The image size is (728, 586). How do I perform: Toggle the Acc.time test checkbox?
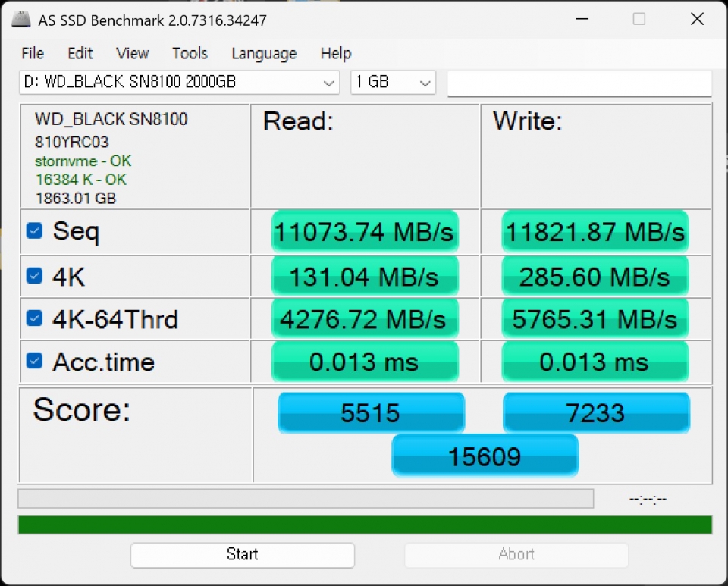coord(34,361)
